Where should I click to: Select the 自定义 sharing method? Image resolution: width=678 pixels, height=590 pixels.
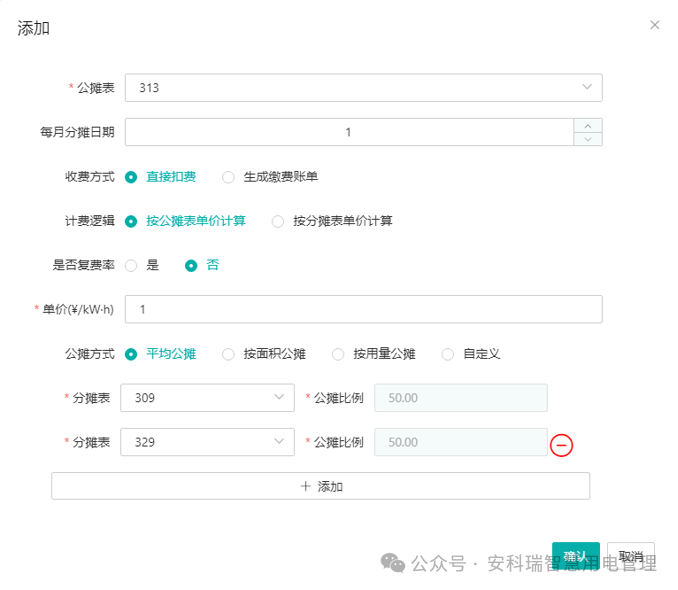click(447, 354)
